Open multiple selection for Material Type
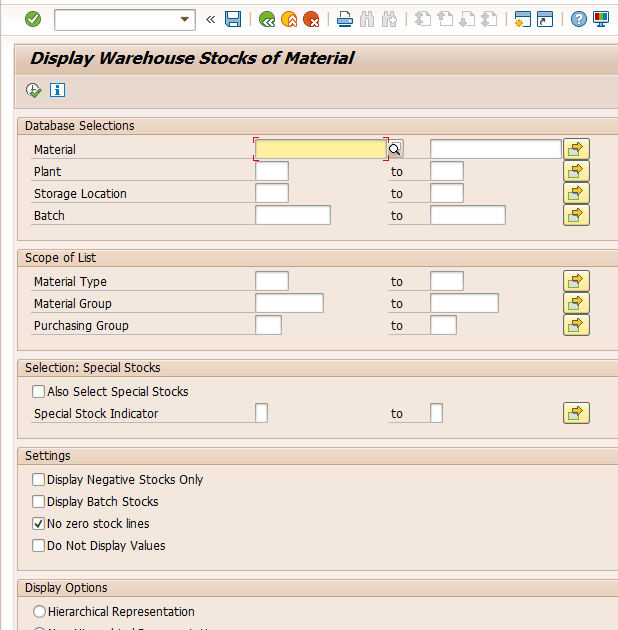 (x=576, y=281)
